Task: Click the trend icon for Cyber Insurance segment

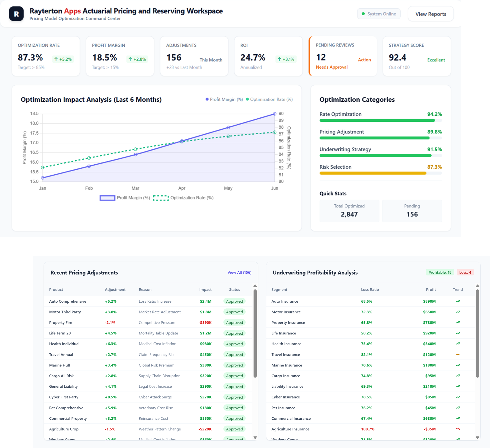Action: [458, 397]
